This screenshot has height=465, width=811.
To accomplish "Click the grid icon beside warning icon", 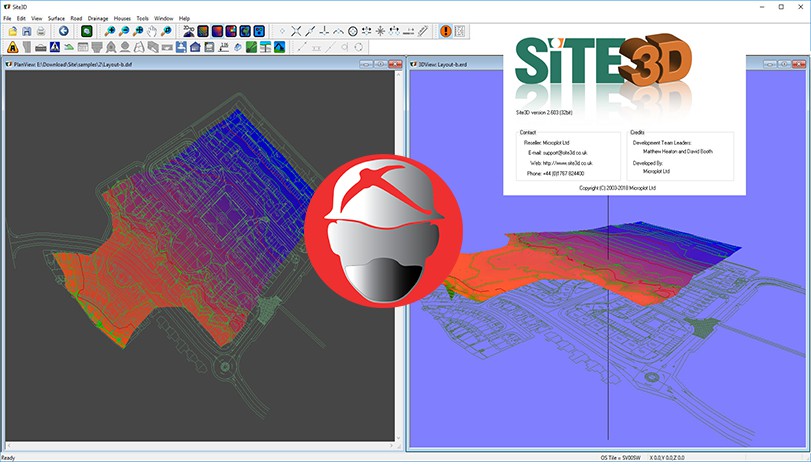I will (x=460, y=32).
